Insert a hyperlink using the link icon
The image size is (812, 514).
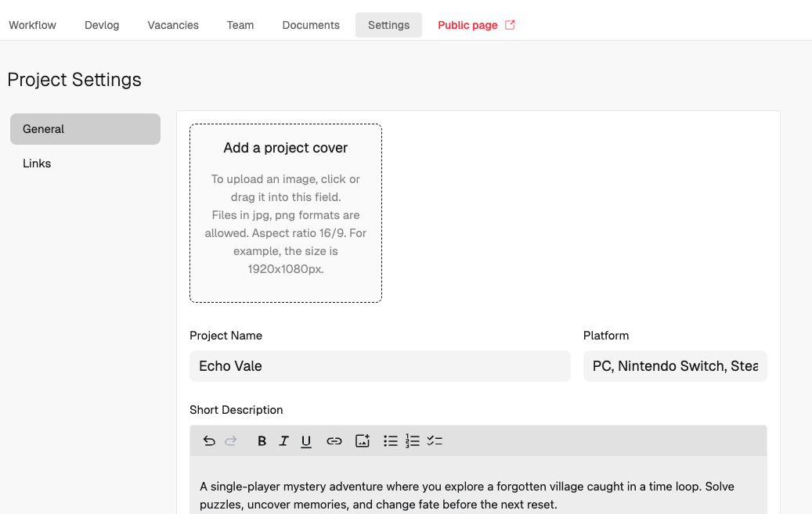[334, 440]
